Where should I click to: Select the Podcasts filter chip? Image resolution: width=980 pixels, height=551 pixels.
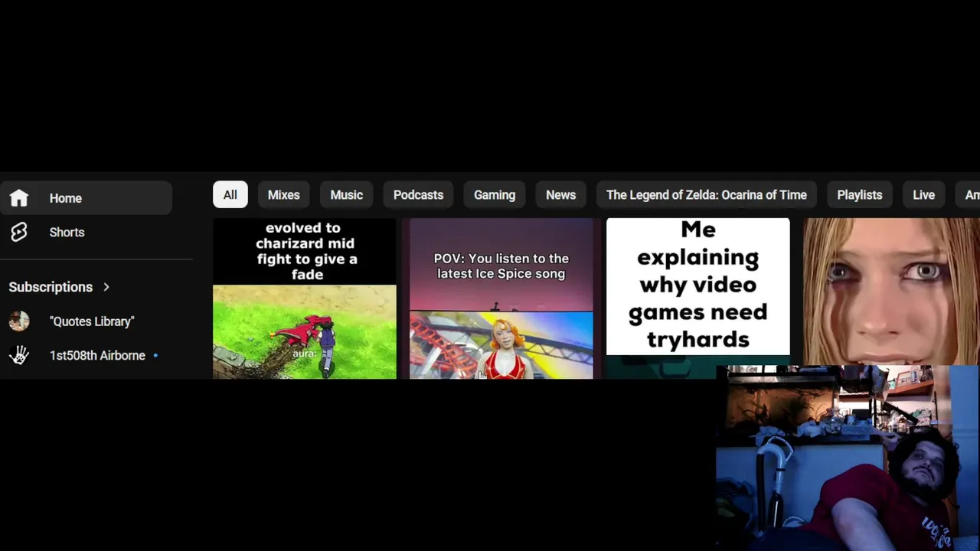pos(419,195)
